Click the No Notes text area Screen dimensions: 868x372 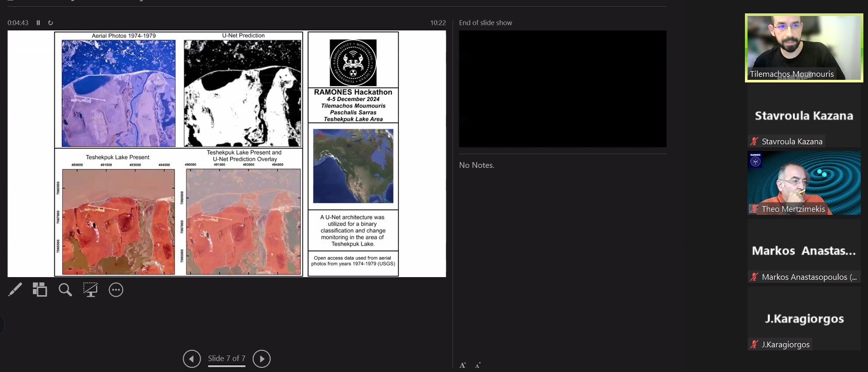click(x=477, y=165)
